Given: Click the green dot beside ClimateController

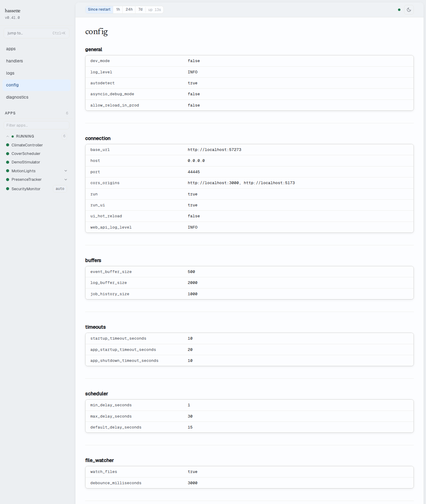Looking at the screenshot, I should pos(8,145).
